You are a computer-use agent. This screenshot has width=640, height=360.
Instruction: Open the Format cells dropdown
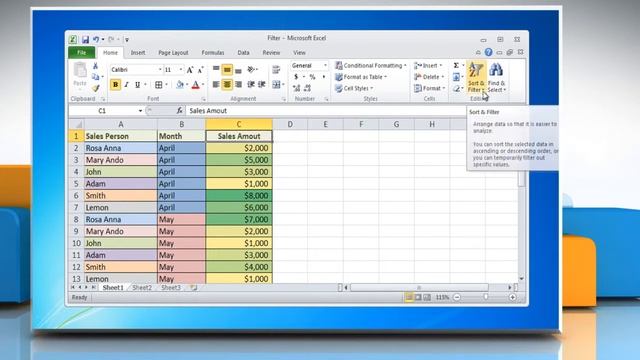point(430,88)
